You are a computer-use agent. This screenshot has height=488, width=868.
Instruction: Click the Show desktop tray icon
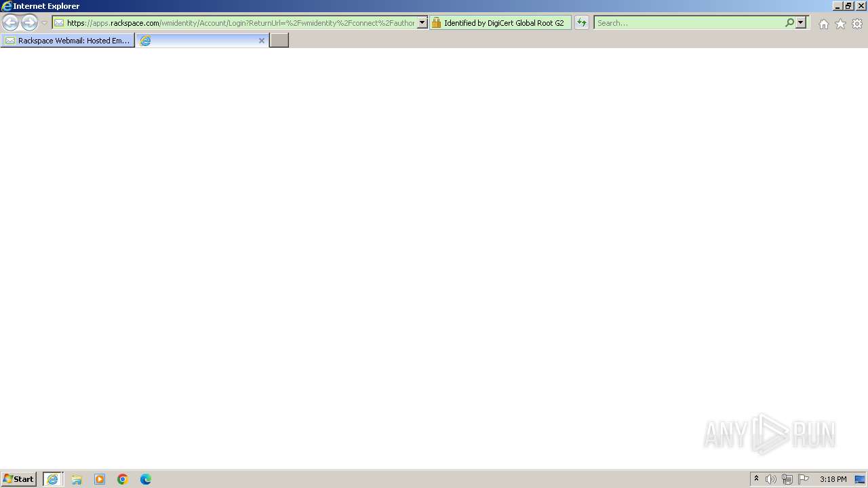click(860, 479)
